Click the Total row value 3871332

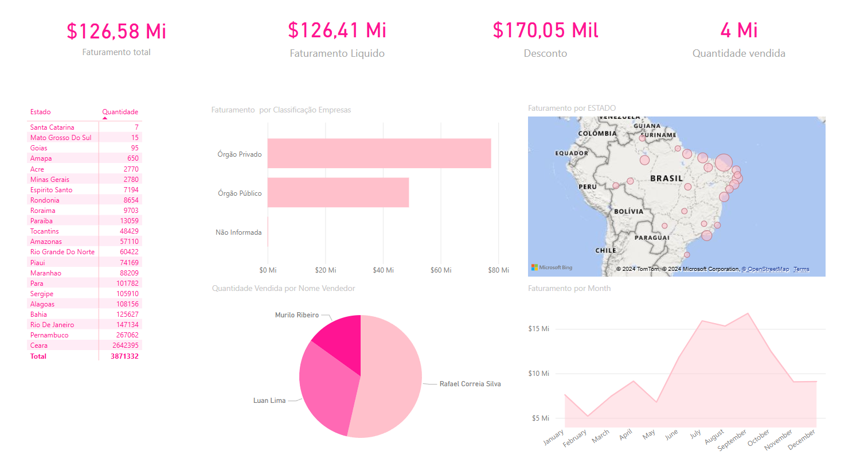point(125,356)
